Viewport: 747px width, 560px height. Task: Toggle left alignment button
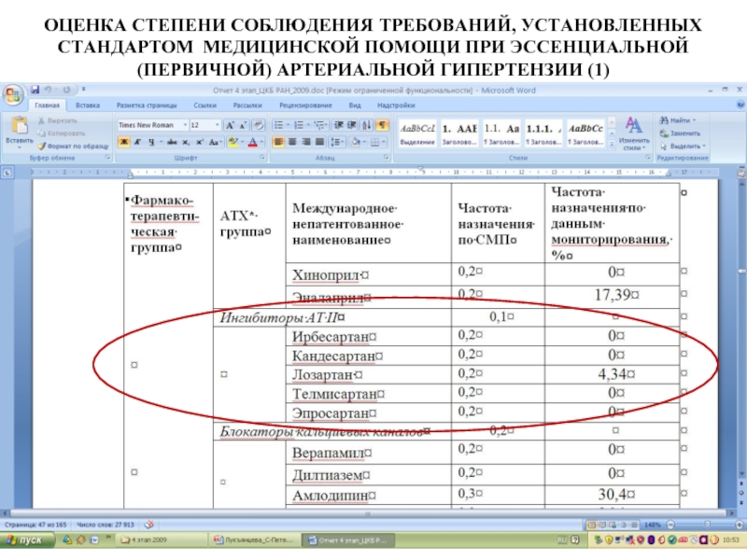point(278,142)
